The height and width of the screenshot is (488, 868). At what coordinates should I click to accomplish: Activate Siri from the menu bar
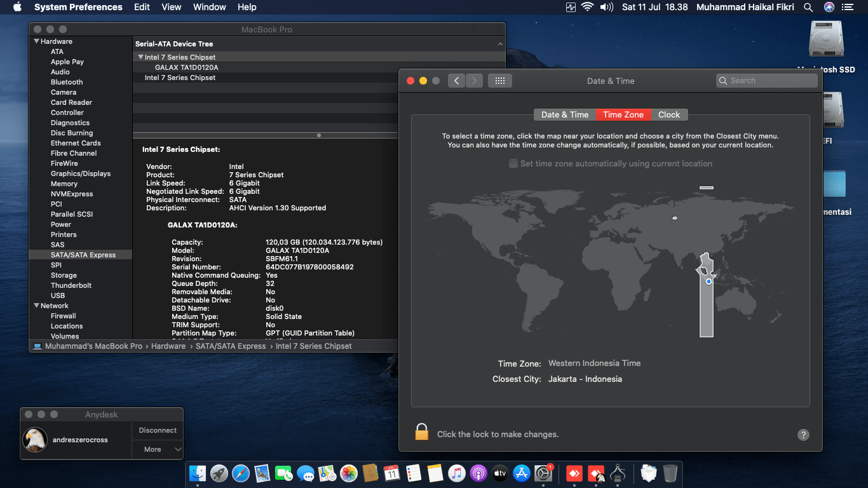pos(829,7)
